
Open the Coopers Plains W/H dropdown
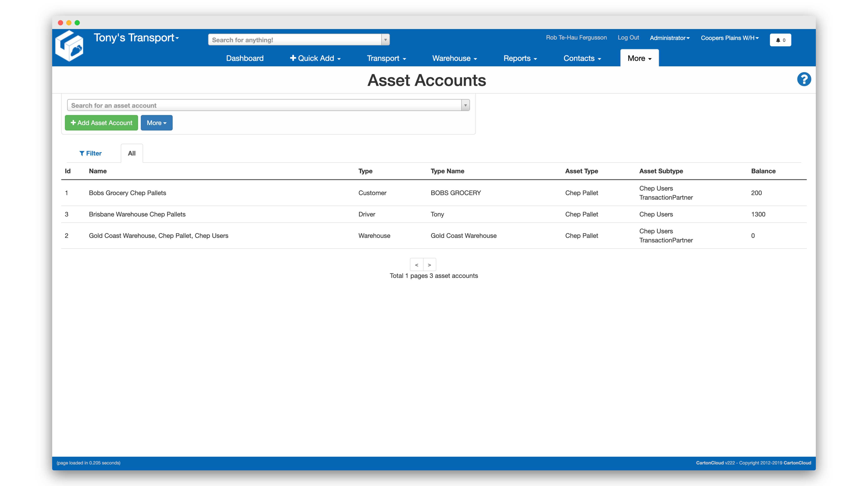coord(729,38)
